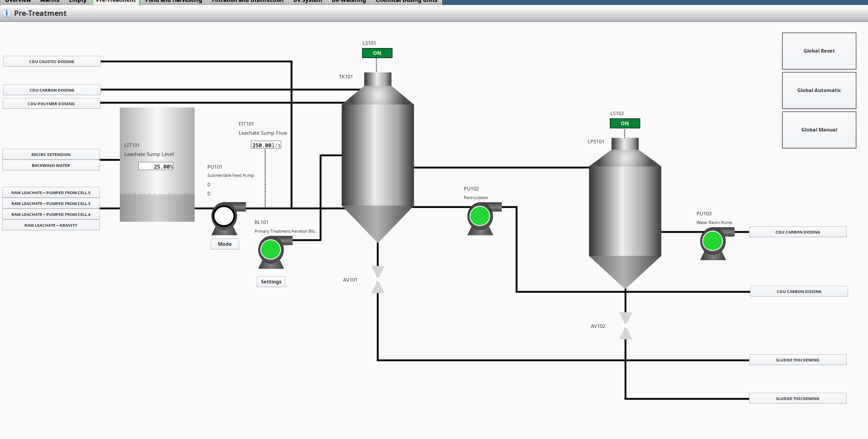Image resolution: width=868 pixels, height=439 pixels.
Task: Click the Raw Leachate Gravity link box
Action: tap(51, 225)
